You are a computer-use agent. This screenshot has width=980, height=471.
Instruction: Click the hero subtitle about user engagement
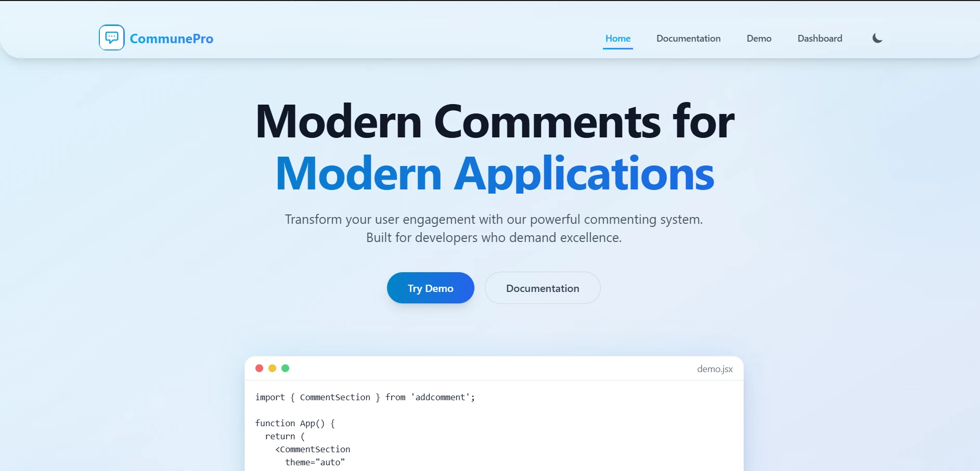click(493, 228)
